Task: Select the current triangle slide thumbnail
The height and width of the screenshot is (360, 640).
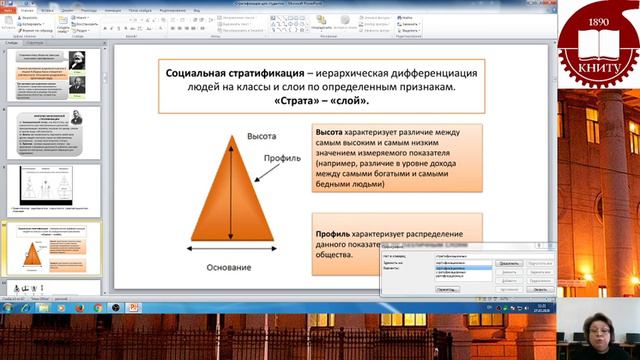Action: click(53, 248)
